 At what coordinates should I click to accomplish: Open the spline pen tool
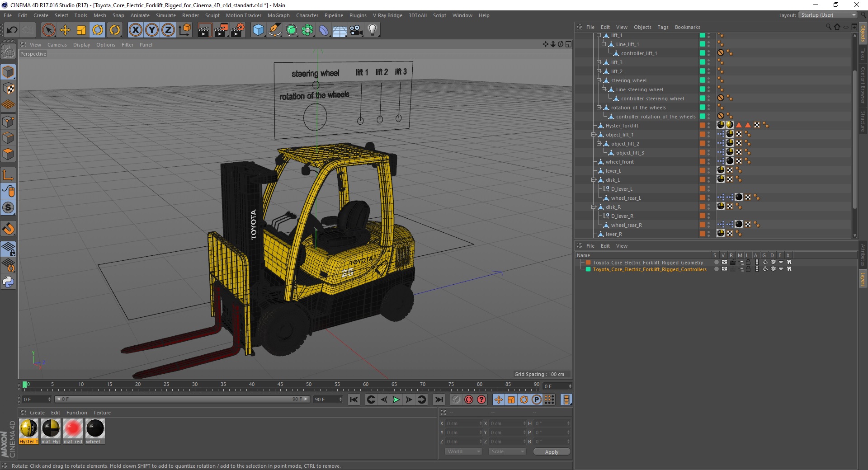point(274,30)
